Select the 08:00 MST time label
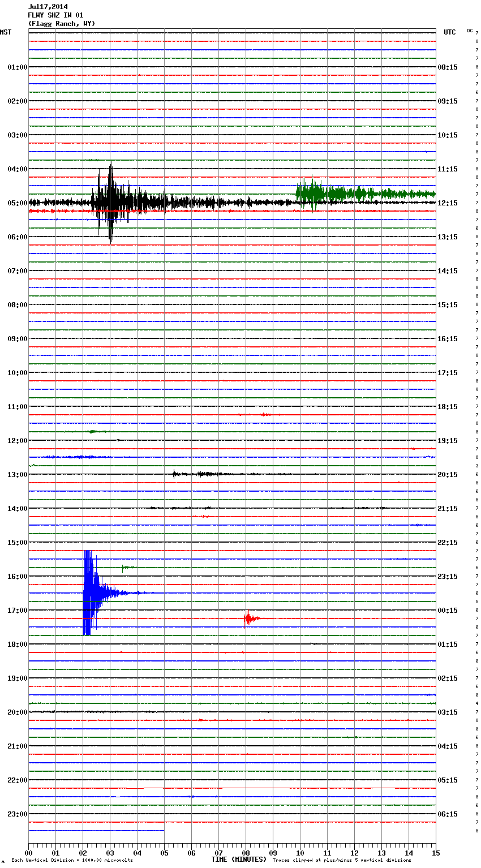481x868 pixels. [18, 305]
